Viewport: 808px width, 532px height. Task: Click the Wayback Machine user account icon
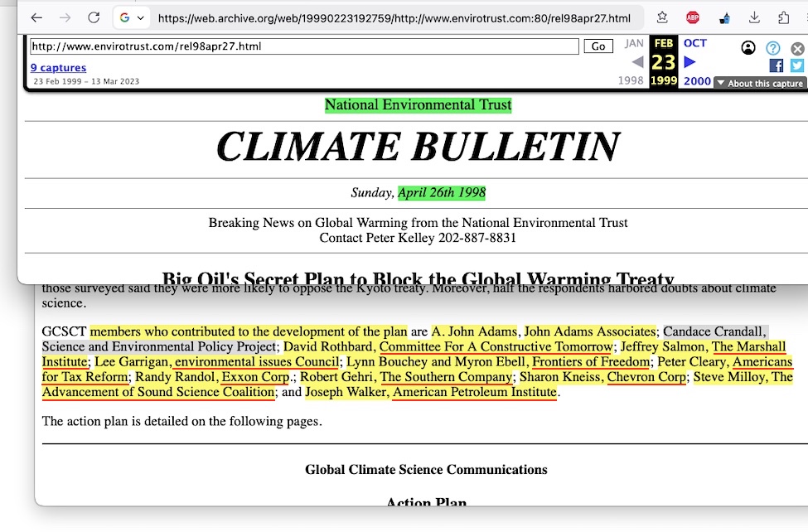click(x=748, y=48)
